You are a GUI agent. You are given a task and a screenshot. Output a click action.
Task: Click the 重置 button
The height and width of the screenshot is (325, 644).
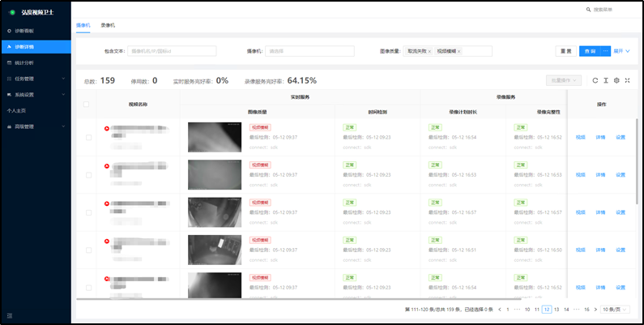click(565, 51)
